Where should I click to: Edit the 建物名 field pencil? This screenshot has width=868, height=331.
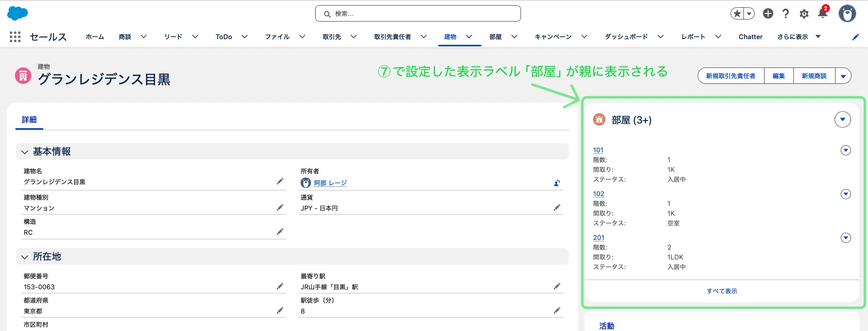[280, 181]
